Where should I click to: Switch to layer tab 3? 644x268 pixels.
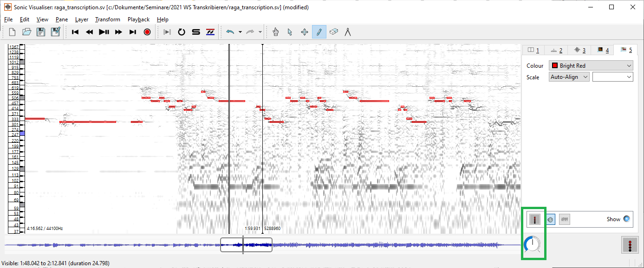[x=580, y=50]
